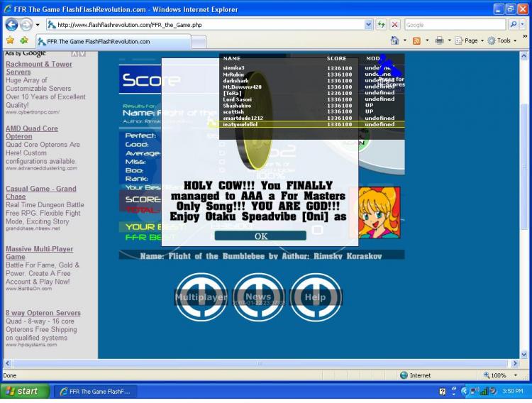Open Casual Game - Grand Chase link
The image size is (532, 403).
point(40,192)
